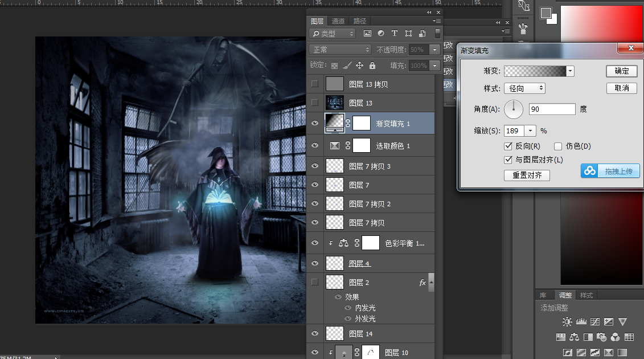Open the 正常 blend mode dropdown
This screenshot has width=644, height=359.
(340, 50)
